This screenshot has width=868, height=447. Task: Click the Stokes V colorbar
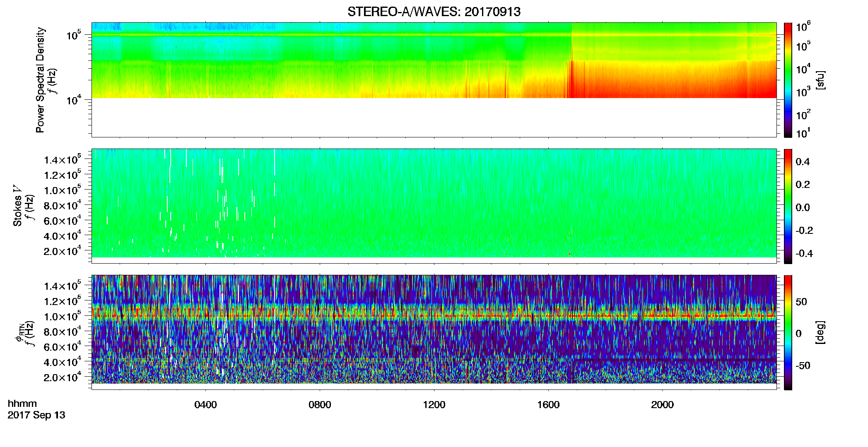(788, 206)
